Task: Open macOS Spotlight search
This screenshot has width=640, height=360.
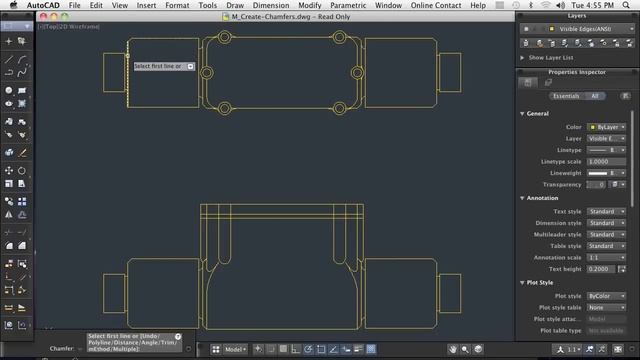Action: [626, 5]
